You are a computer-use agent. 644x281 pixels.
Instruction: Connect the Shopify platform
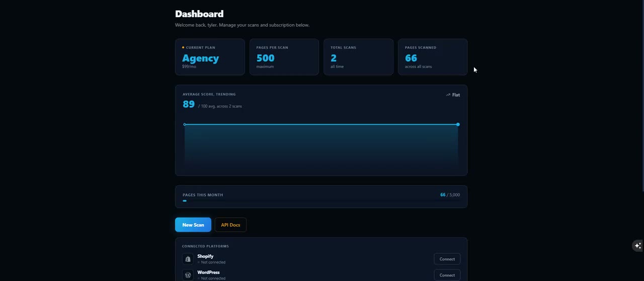click(x=447, y=259)
